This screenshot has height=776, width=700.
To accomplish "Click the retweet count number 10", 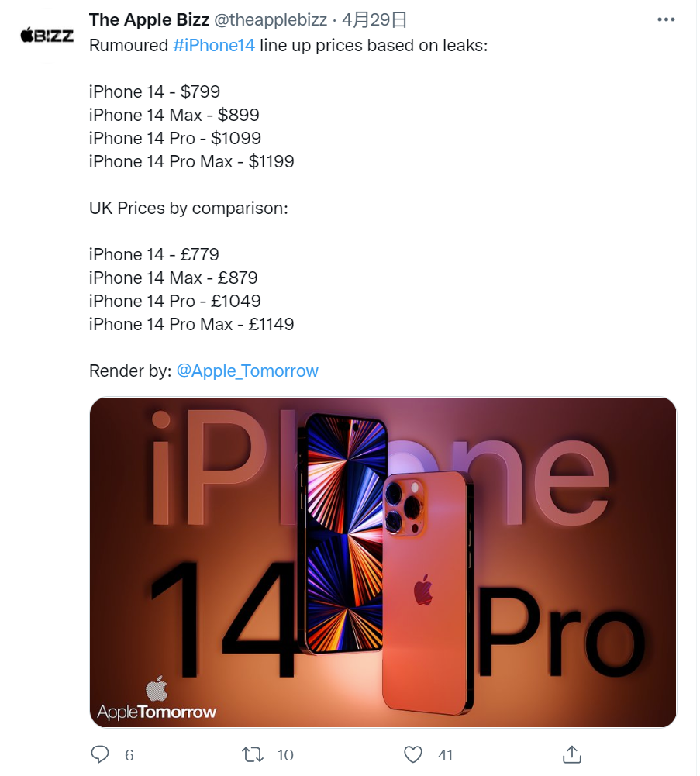I will click(x=285, y=755).
